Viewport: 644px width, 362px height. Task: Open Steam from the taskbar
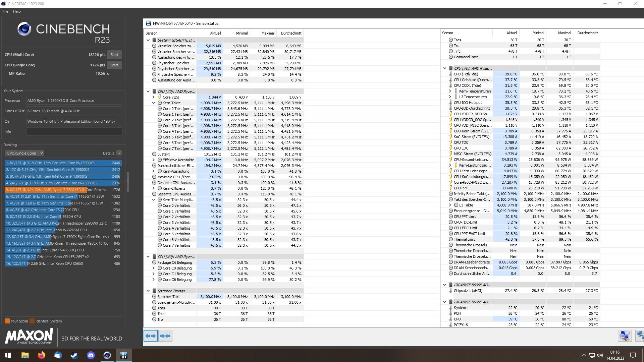point(74,355)
